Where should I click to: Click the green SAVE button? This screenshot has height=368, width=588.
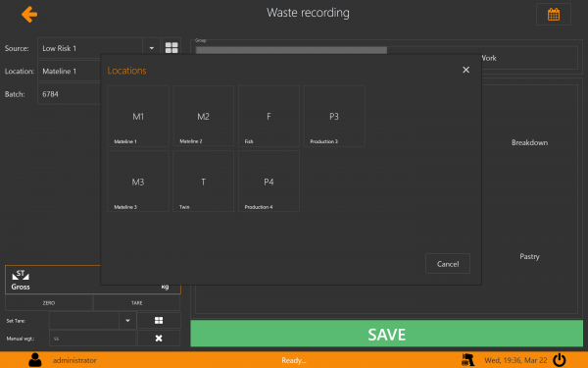387,334
